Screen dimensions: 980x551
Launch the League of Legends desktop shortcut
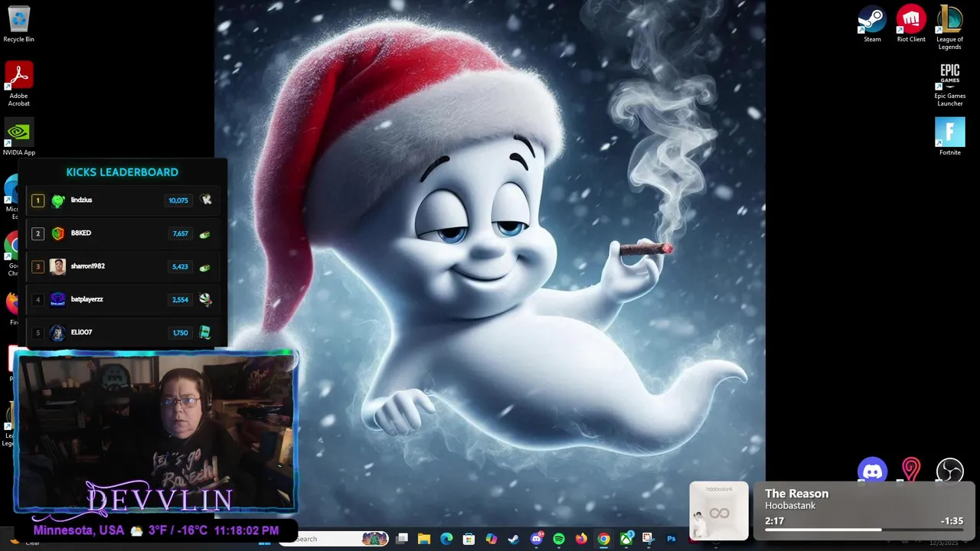pyautogui.click(x=949, y=28)
